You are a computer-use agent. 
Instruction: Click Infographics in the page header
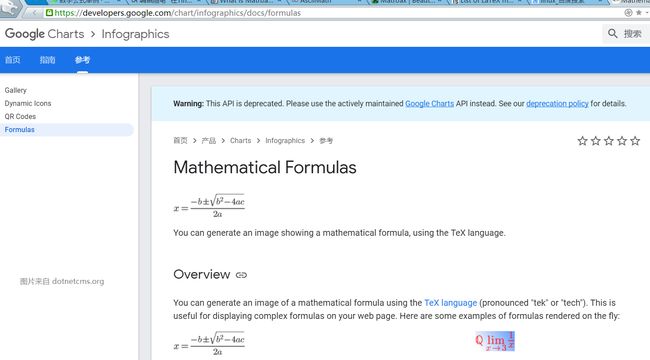[136, 34]
